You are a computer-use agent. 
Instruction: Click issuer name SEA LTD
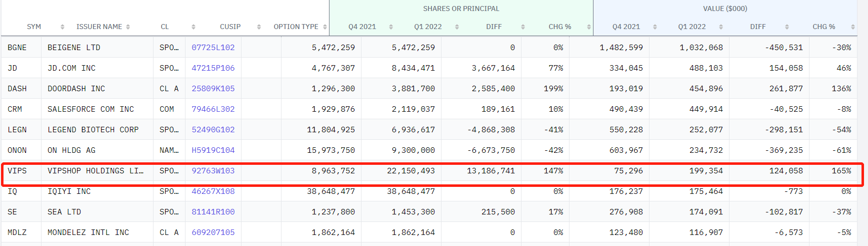(64, 212)
